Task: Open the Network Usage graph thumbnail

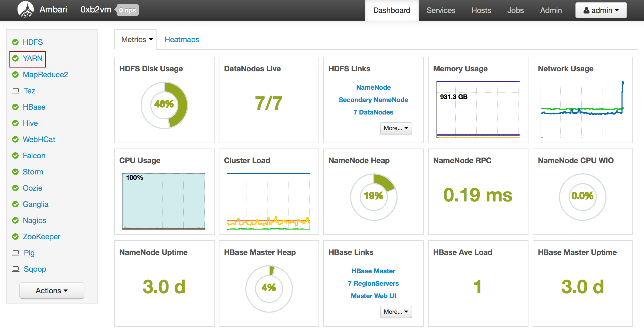Action: pyautogui.click(x=582, y=109)
